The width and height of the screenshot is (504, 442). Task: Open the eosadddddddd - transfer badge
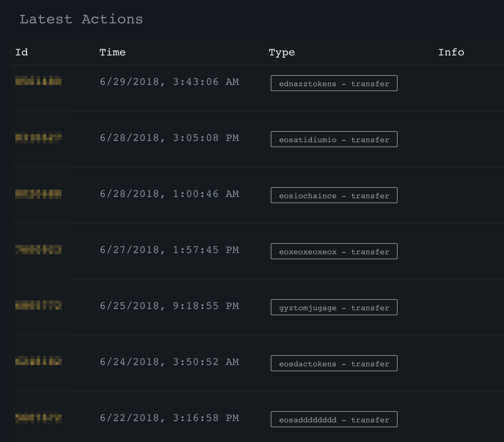334,419
